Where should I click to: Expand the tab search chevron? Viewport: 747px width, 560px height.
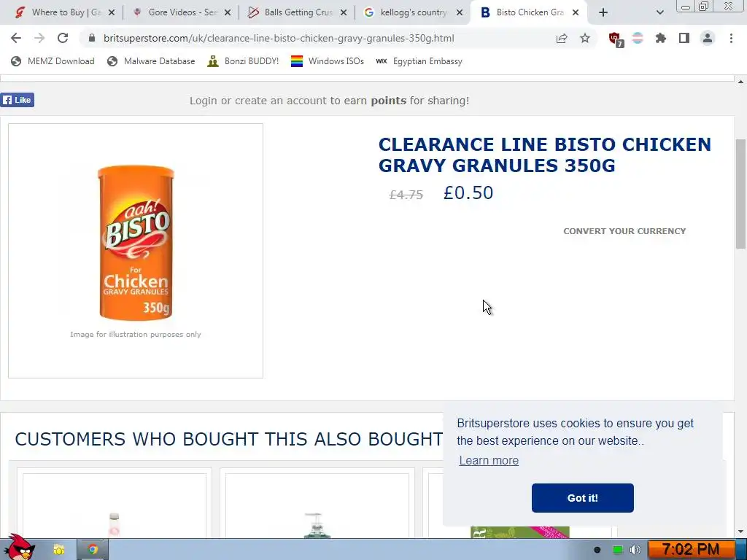pos(659,12)
